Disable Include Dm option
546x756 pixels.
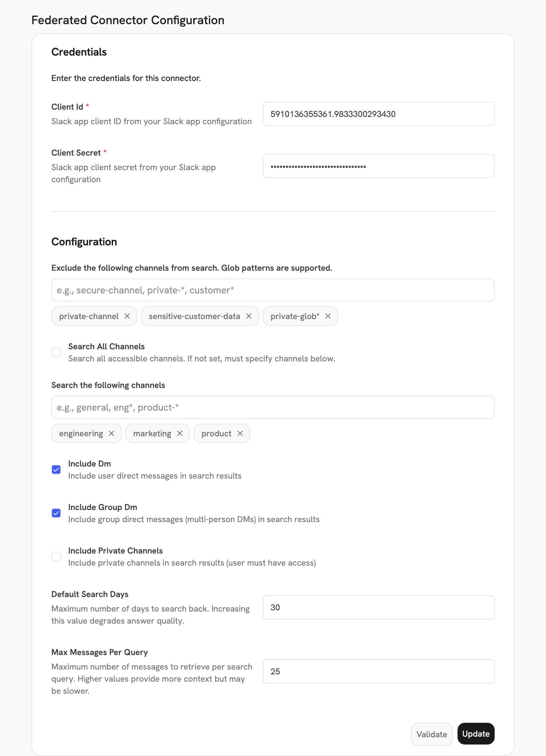tap(56, 469)
